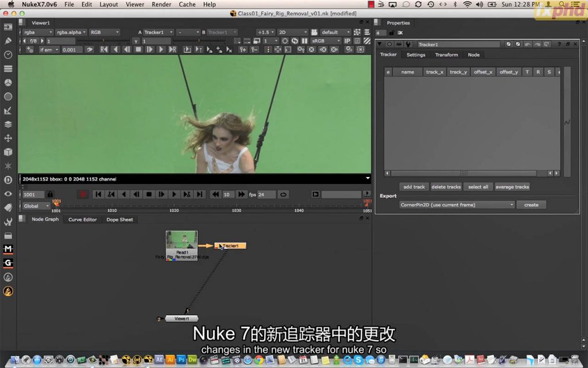The image size is (588, 368).
Task: Open the Cache menu
Action: click(187, 4)
